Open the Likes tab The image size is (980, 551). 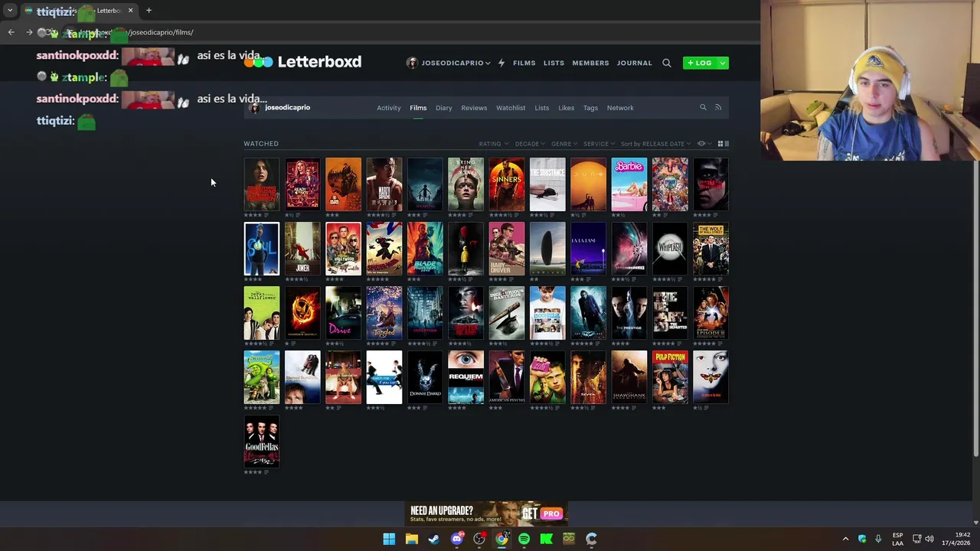point(566,108)
